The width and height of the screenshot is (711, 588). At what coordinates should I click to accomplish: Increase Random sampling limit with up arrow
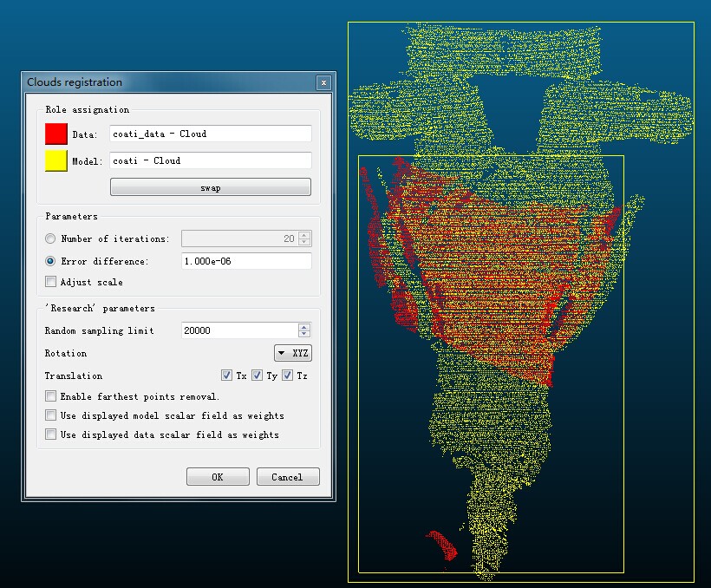[x=303, y=327]
